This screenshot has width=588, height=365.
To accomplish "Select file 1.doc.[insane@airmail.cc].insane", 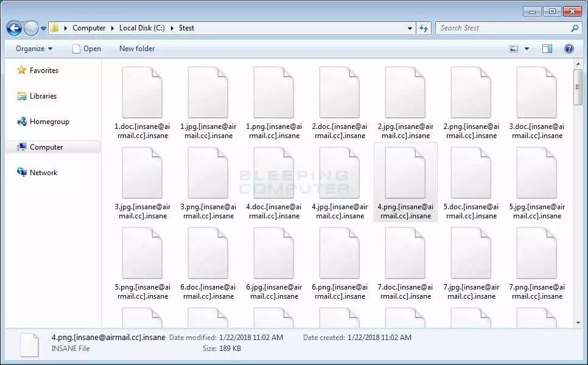I will [x=142, y=102].
